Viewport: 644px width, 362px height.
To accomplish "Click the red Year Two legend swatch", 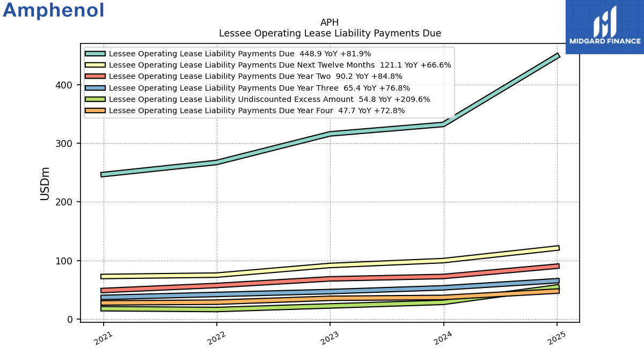I will coord(95,76).
